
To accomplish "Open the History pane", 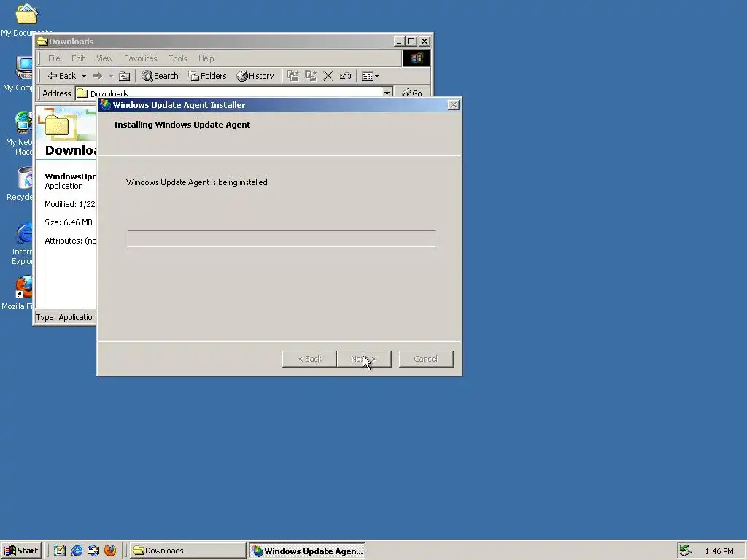I will coord(255,76).
